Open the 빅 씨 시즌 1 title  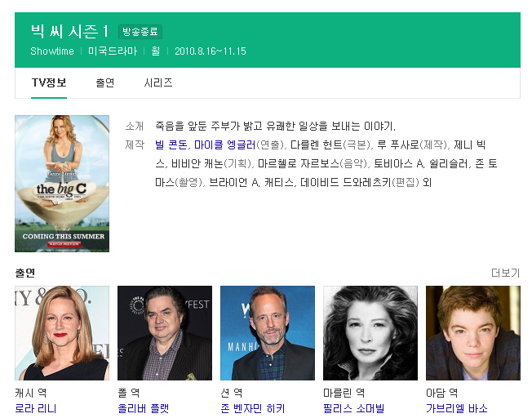(70, 32)
